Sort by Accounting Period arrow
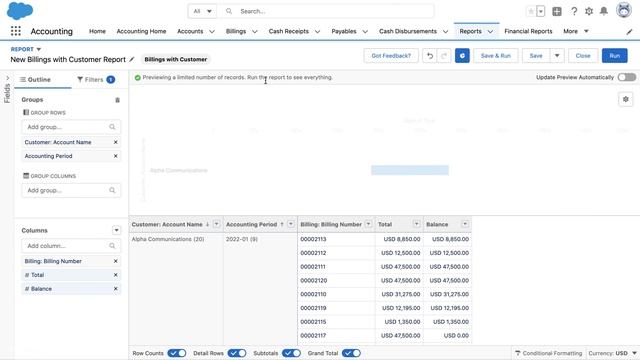The height and width of the screenshot is (360, 640). [x=282, y=224]
